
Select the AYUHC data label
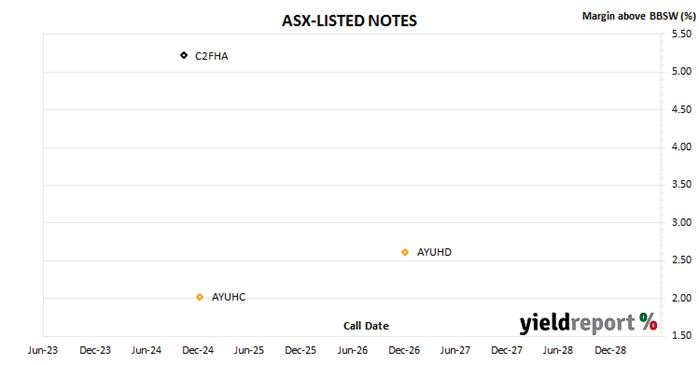click(x=228, y=297)
